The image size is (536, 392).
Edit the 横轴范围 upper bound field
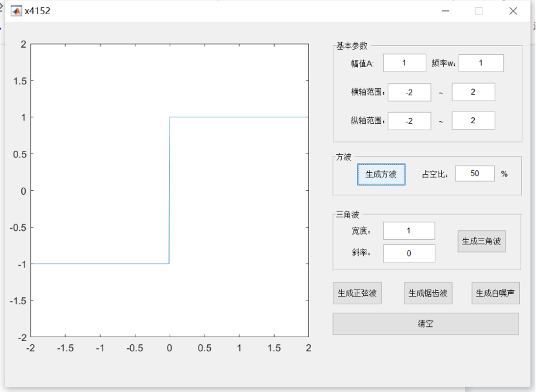coord(473,92)
